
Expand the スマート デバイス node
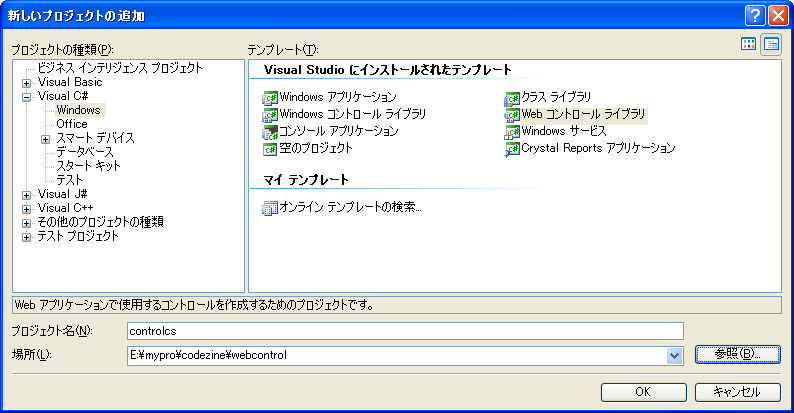click(45, 139)
